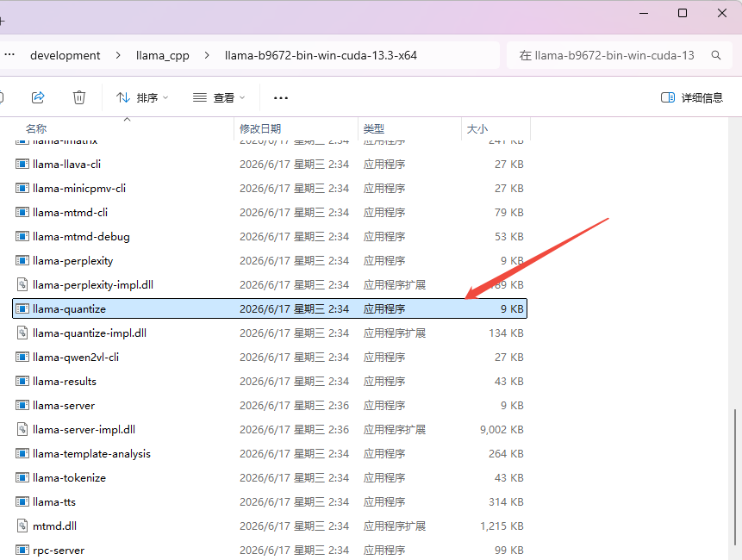Image resolution: width=742 pixels, height=560 pixels.
Task: Toggle the 详细信息 details pane
Action: pyautogui.click(x=692, y=98)
